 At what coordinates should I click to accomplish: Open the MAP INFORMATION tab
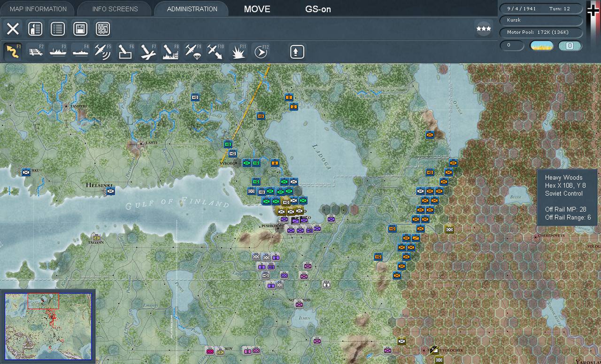tap(38, 9)
